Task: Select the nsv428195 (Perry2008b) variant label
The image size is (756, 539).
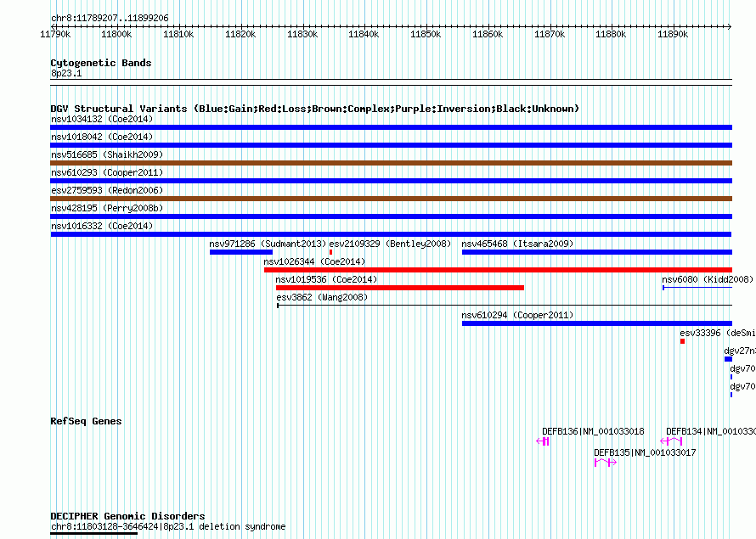Action: 107,208
